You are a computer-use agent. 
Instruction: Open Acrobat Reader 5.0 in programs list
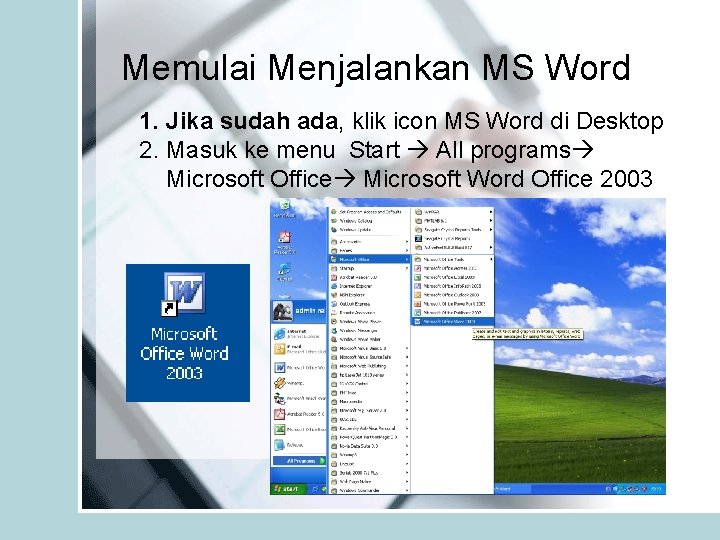tap(369, 277)
